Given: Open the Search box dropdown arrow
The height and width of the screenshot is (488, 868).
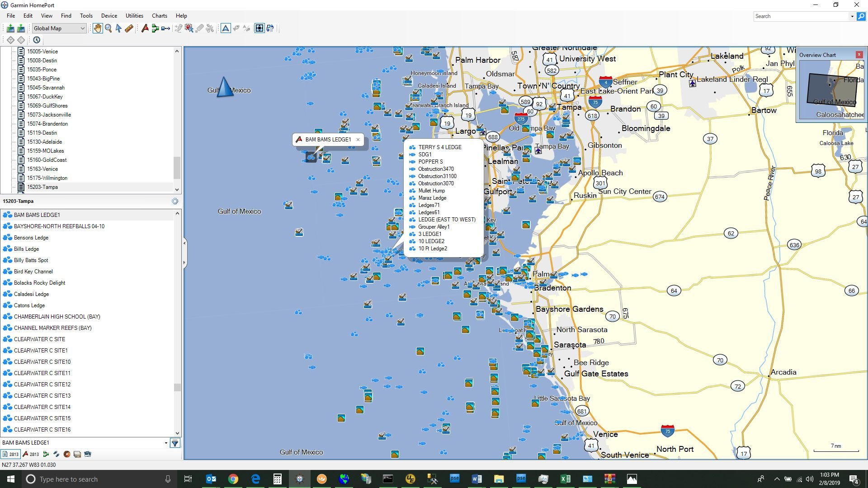Looking at the screenshot, I should pos(852,16).
